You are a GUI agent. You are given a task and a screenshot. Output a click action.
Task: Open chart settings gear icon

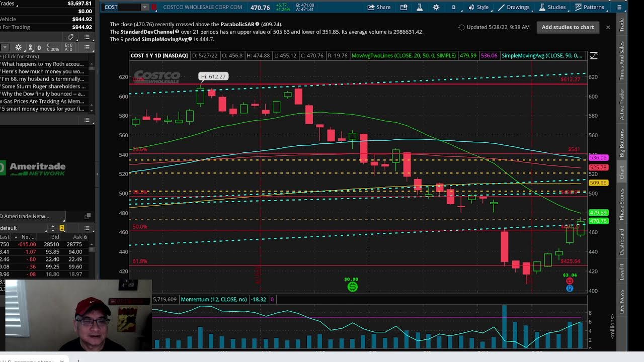pyautogui.click(x=436, y=7)
